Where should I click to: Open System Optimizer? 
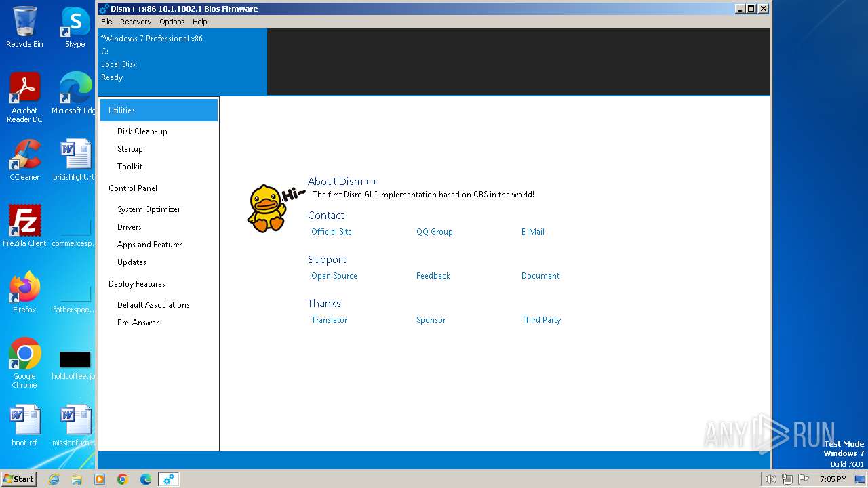click(149, 209)
